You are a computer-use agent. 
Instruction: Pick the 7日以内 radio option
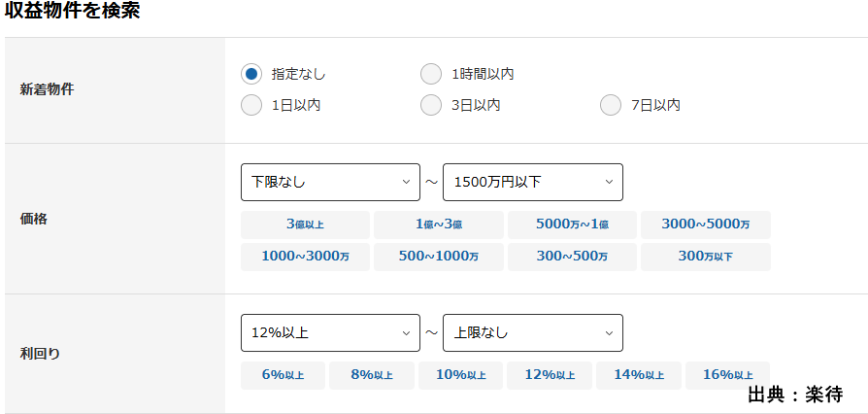point(611,105)
